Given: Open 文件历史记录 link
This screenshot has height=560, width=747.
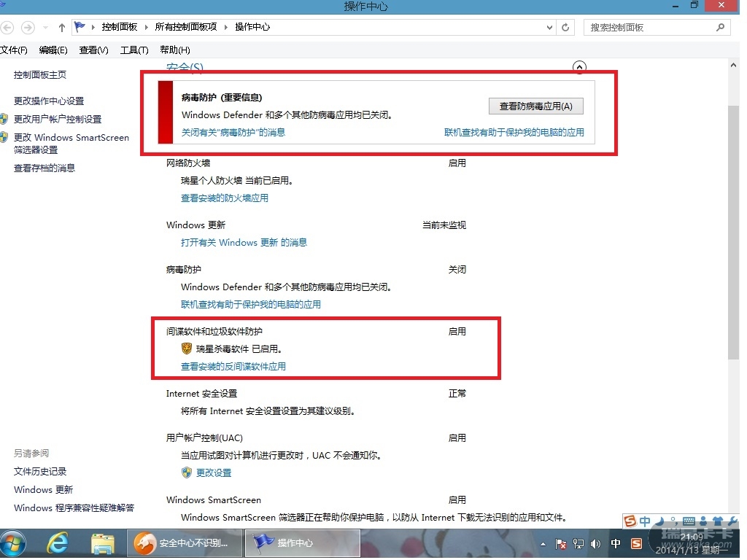Looking at the screenshot, I should pos(40,472).
